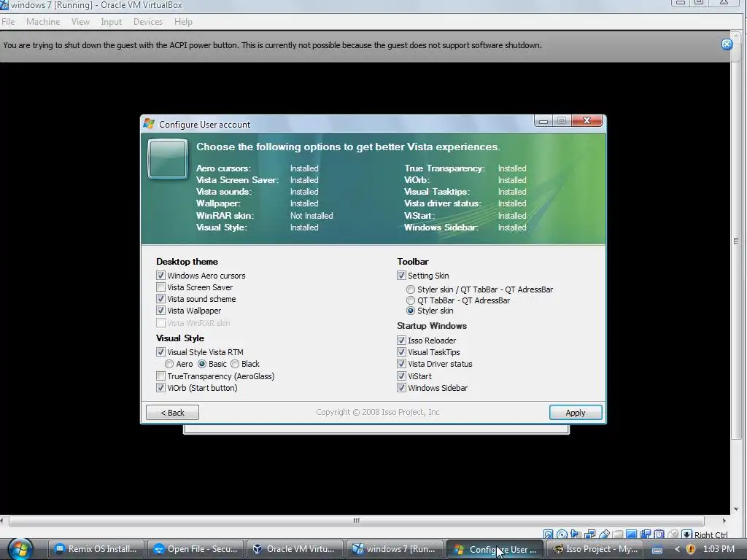Click the vertical scrollbar down arrow
The height and width of the screenshot is (560, 747).
(x=735, y=509)
